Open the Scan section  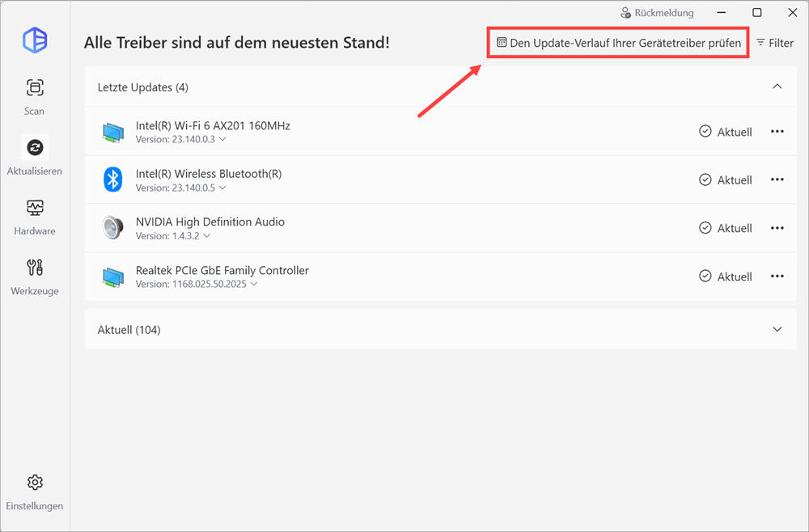click(35, 96)
